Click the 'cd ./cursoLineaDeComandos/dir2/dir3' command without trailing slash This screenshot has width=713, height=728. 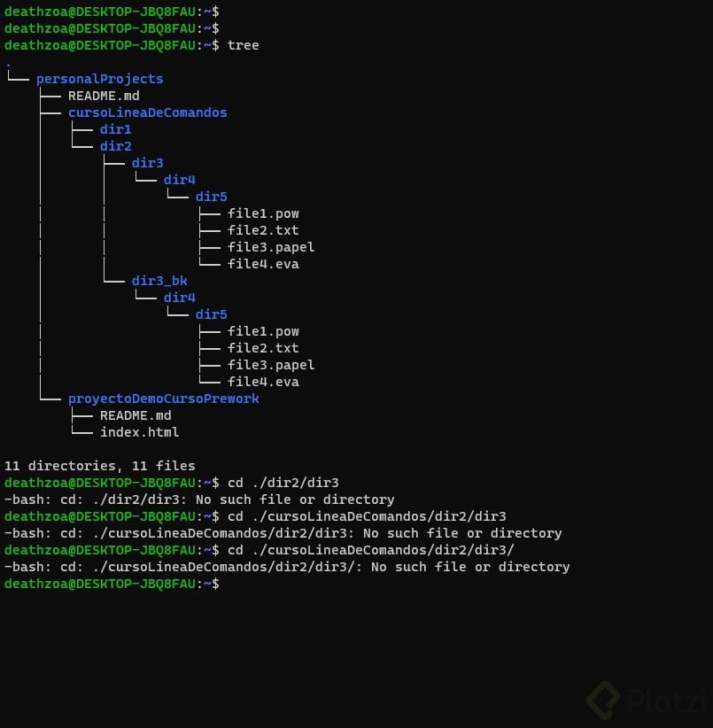(367, 516)
